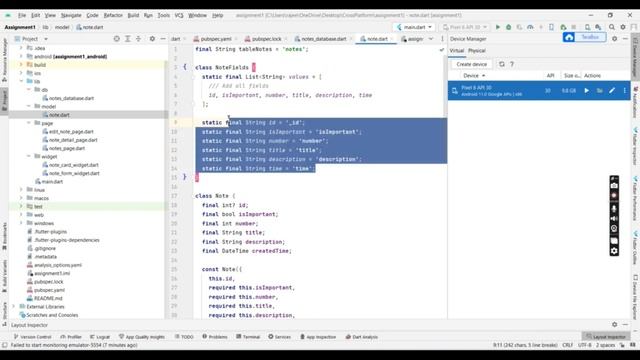Expand the build folder in project tree
The height and width of the screenshot is (360, 640).
click(21, 64)
